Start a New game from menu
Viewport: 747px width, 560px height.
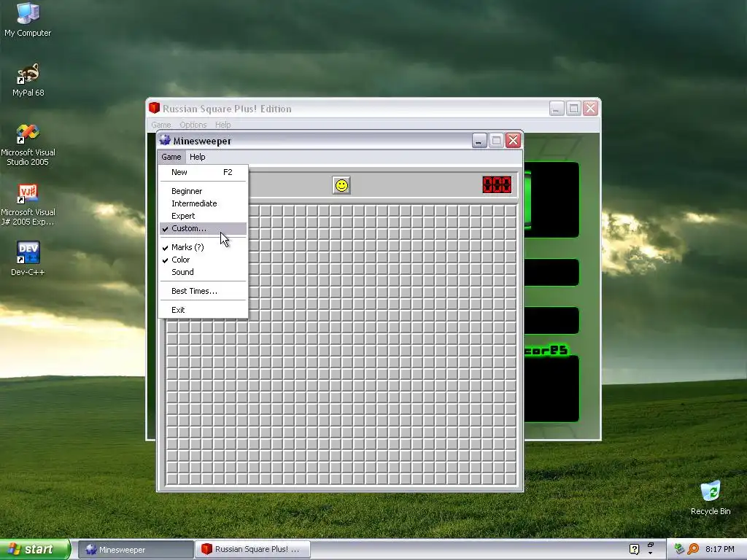(x=203, y=172)
